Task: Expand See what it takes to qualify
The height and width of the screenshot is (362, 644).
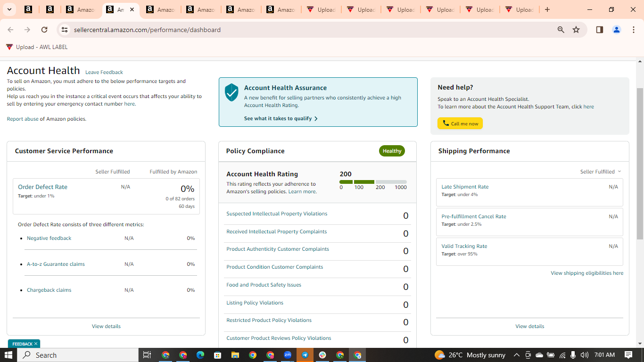Action: (281, 118)
